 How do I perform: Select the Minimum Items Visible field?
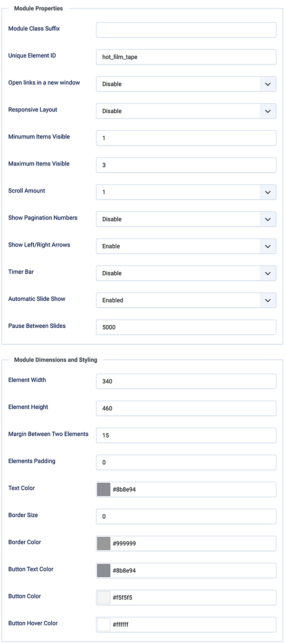tap(186, 138)
